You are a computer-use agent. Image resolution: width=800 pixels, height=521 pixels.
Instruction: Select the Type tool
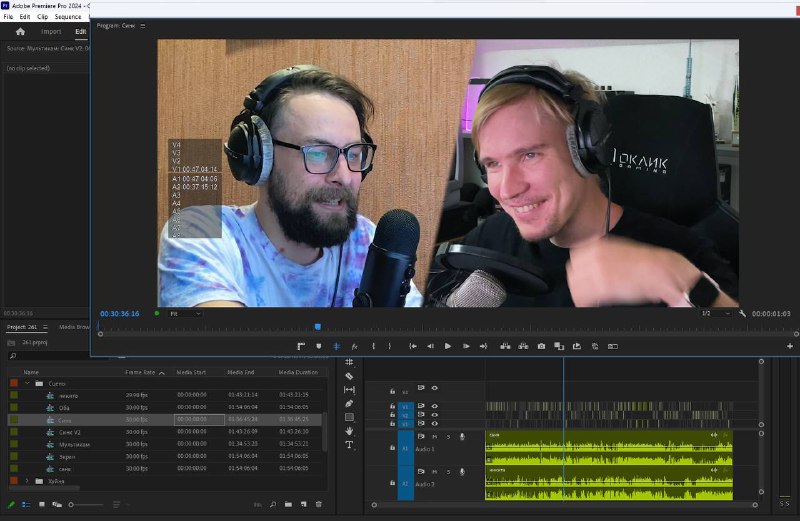349,444
